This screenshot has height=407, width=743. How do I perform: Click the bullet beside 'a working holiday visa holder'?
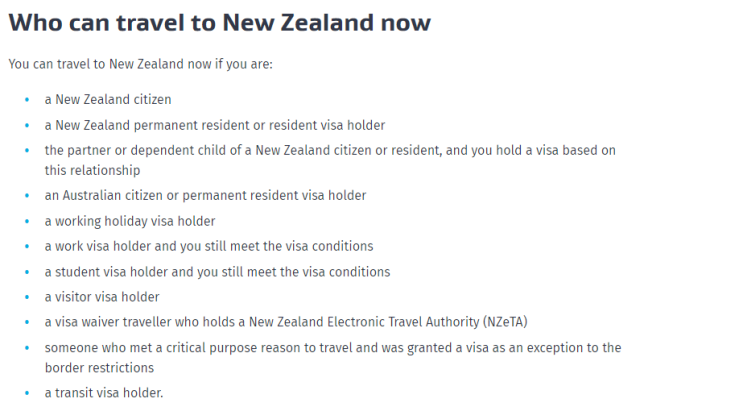point(27,221)
